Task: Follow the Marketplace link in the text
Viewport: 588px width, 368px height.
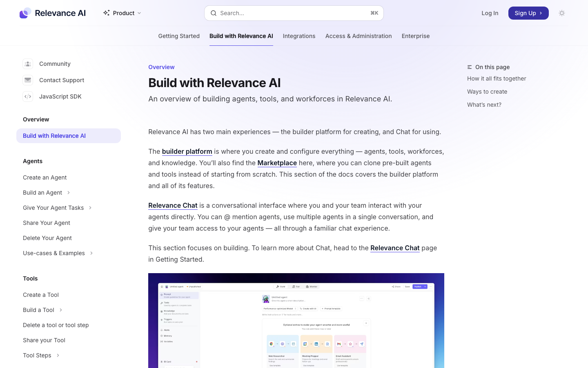Action: tap(277, 163)
